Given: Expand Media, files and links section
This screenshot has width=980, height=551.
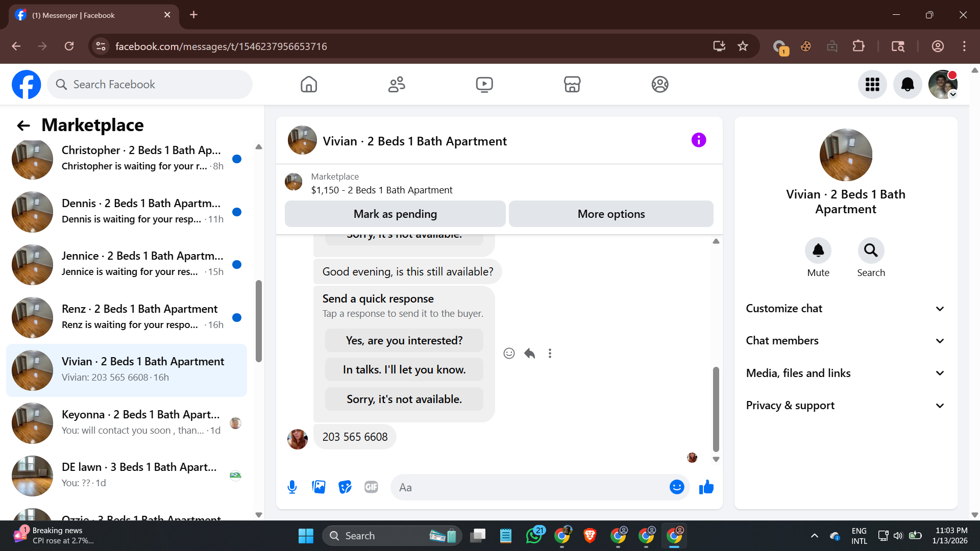Looking at the screenshot, I should (845, 373).
